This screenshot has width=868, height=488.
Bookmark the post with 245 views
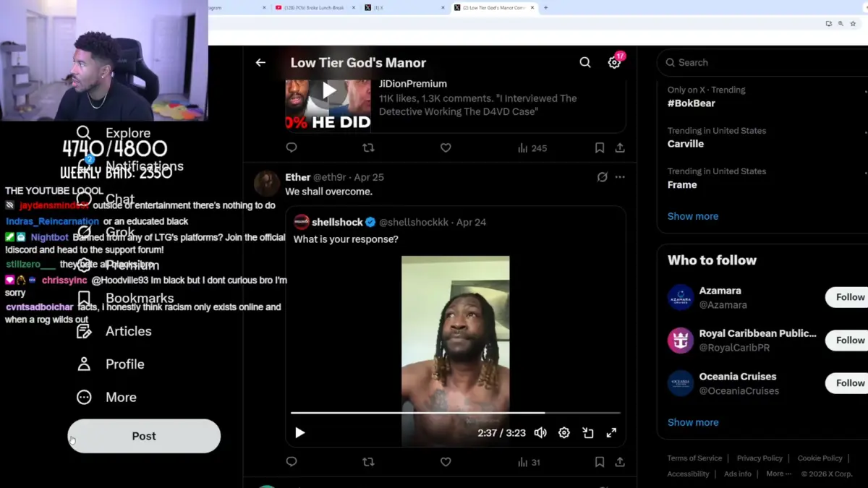pyautogui.click(x=600, y=147)
